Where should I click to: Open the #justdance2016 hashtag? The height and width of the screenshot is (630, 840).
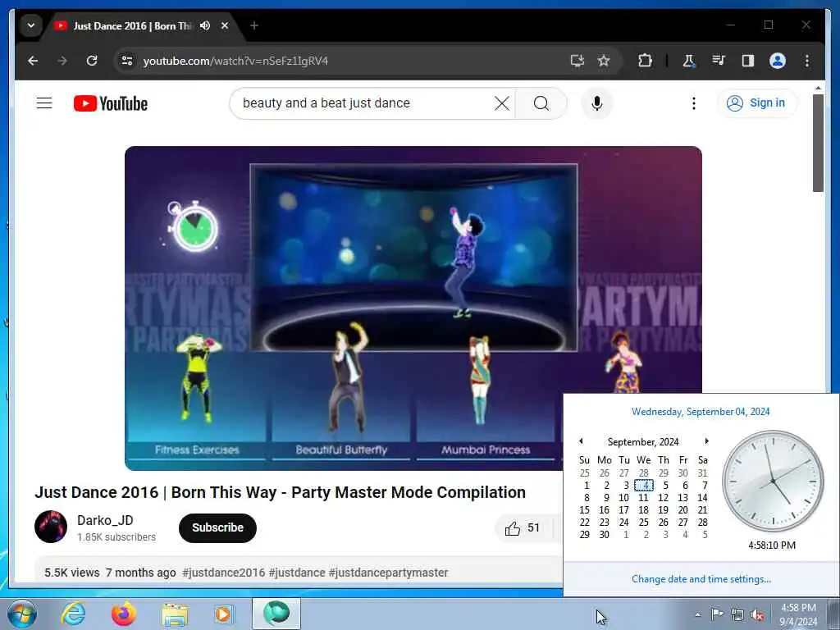point(223,573)
